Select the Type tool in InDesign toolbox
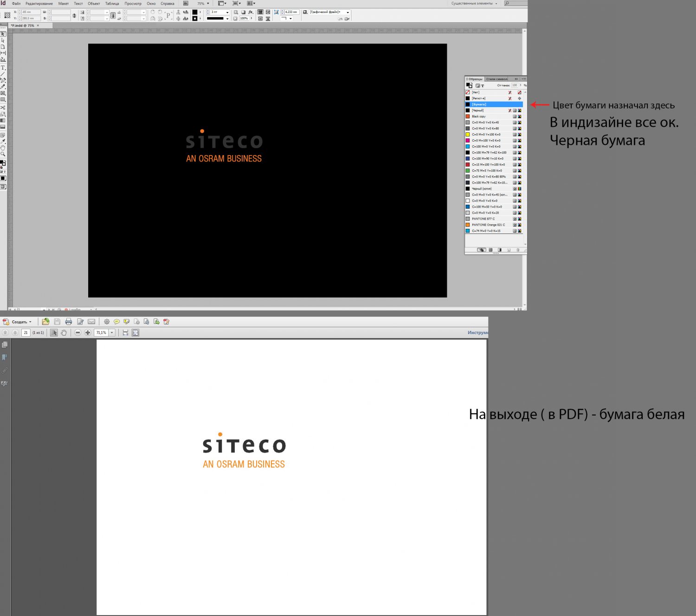This screenshot has width=696, height=616. 3,68
